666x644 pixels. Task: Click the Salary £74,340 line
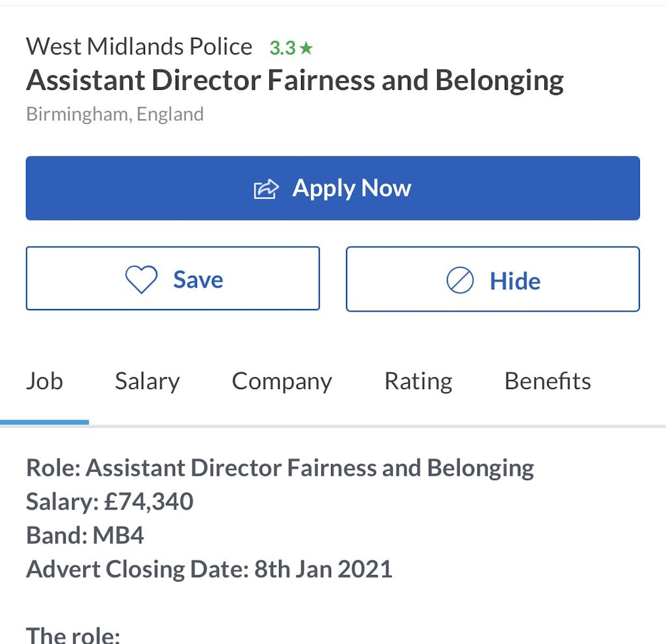[x=109, y=502]
